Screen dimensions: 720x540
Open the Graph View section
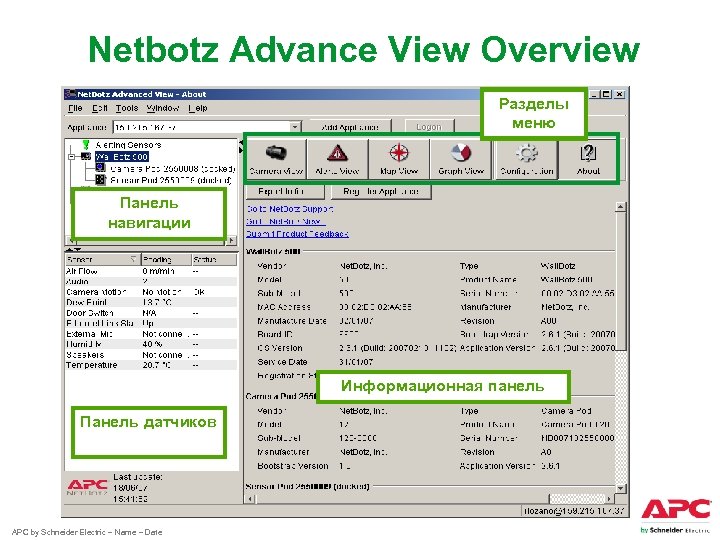click(x=461, y=159)
